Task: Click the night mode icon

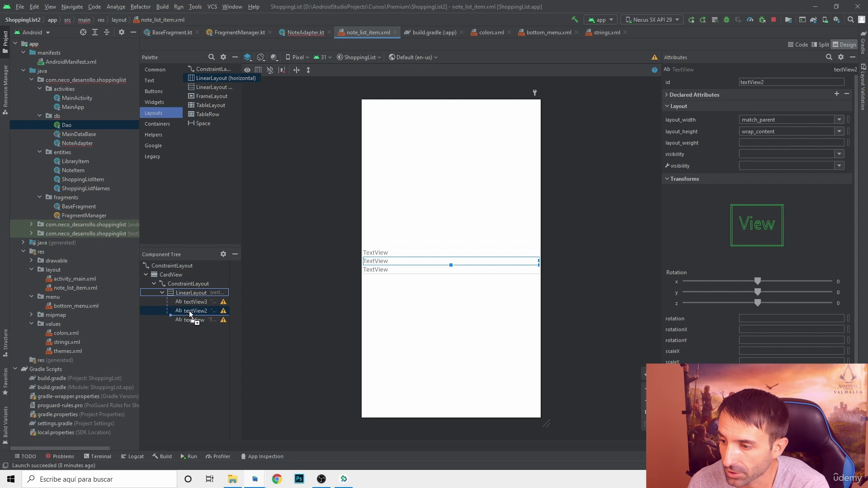Action: click(274, 57)
